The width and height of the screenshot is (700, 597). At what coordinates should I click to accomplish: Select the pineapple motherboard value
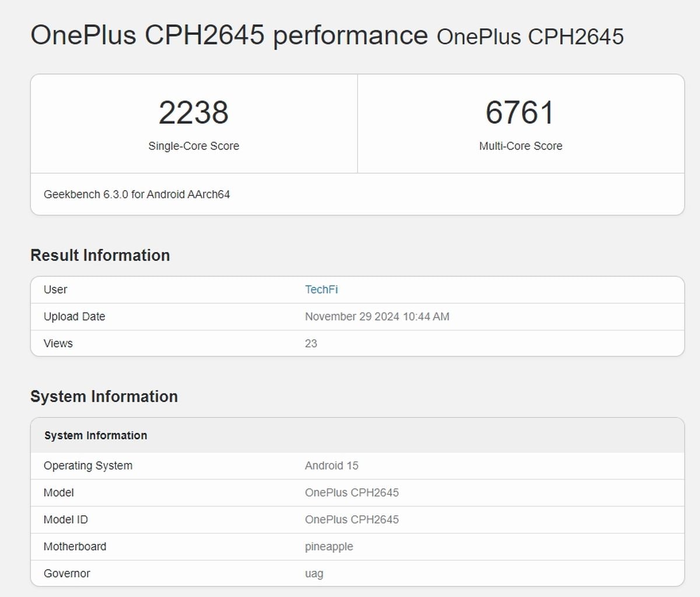coord(329,547)
